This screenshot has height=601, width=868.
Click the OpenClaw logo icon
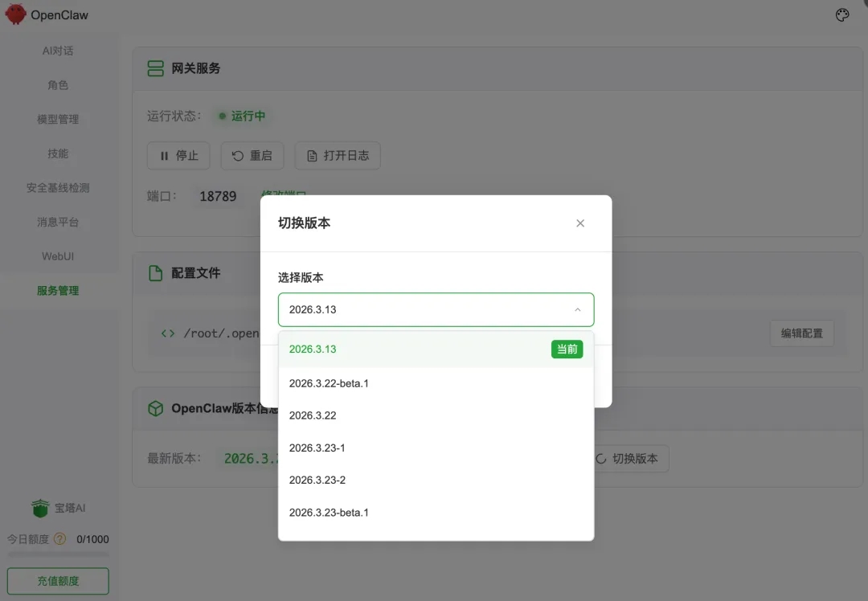click(14, 14)
